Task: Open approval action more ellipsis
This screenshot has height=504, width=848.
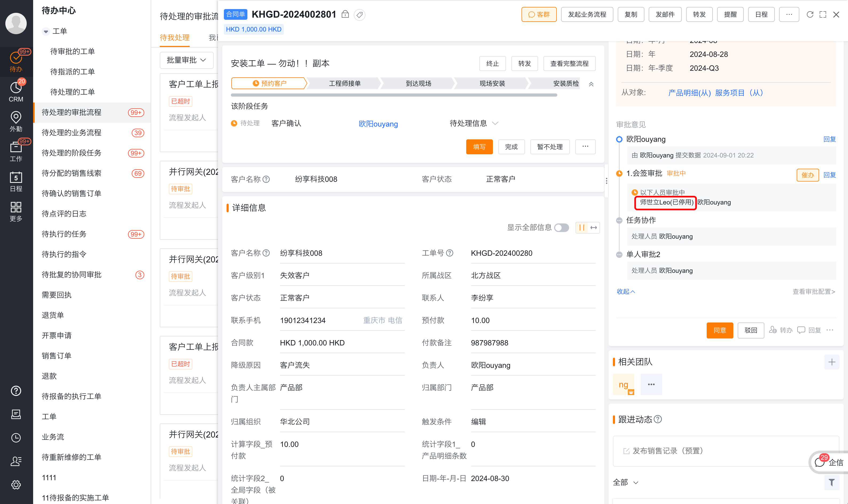Action: 830,330
